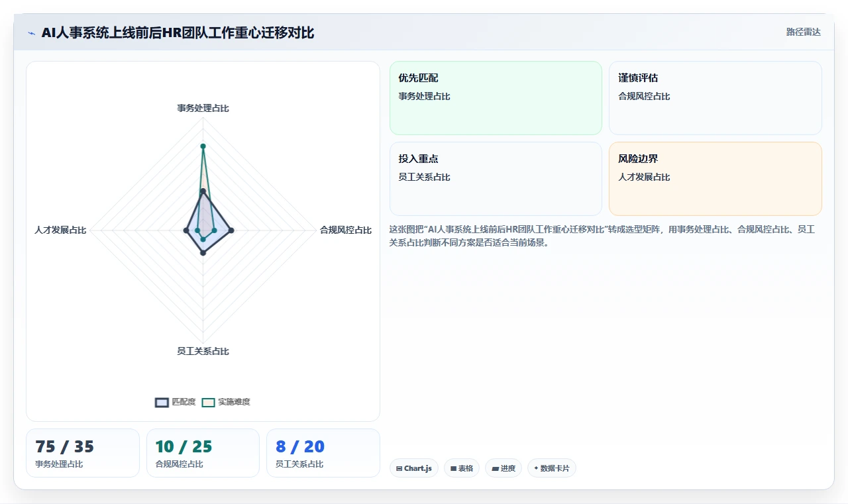This screenshot has width=848, height=504.
Task: Click the 8 / 20 stat card
Action: click(x=323, y=453)
